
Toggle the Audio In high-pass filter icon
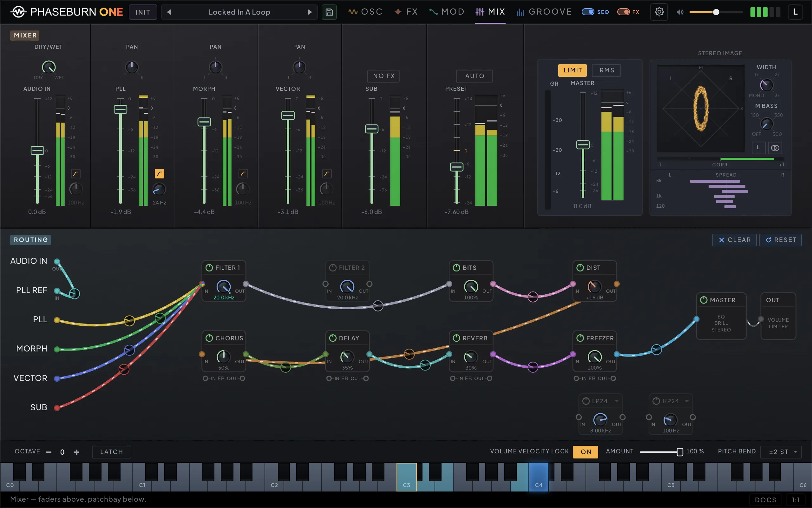76,174
